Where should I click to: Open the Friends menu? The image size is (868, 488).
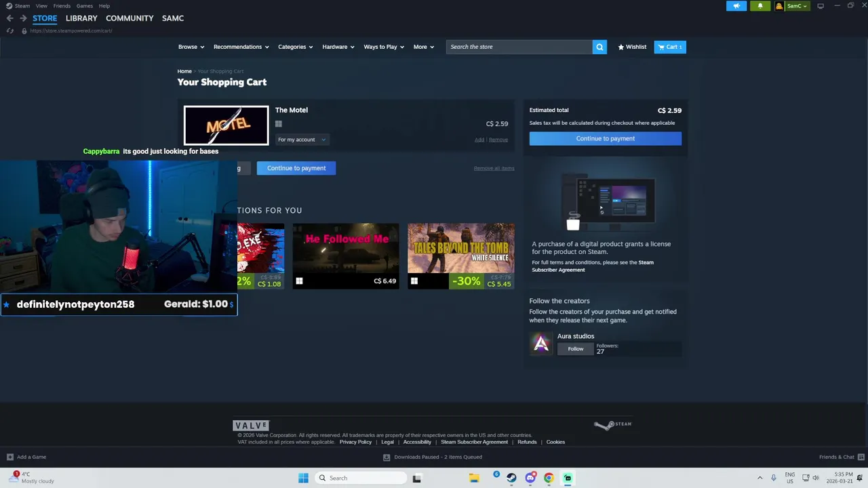coord(62,6)
